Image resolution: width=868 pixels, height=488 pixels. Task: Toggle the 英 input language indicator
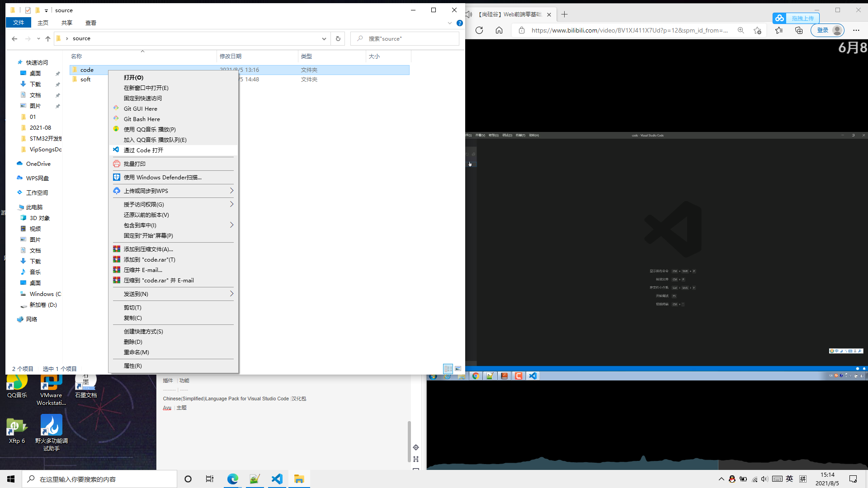coord(789,479)
